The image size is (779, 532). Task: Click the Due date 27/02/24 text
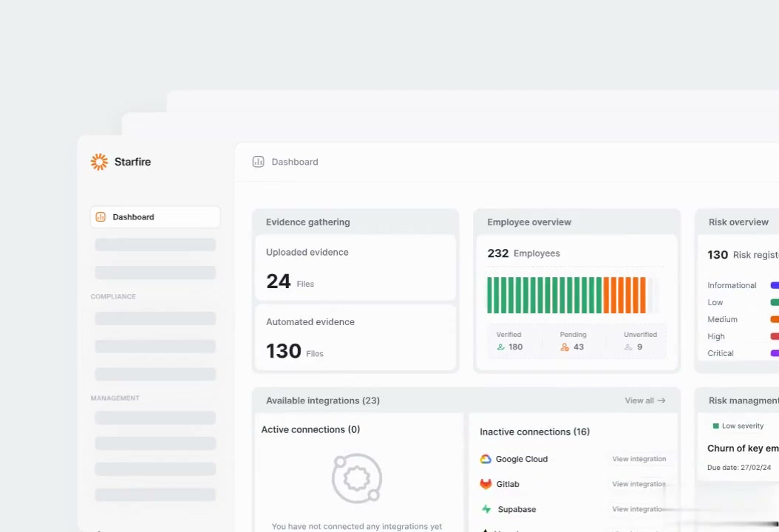[739, 468]
